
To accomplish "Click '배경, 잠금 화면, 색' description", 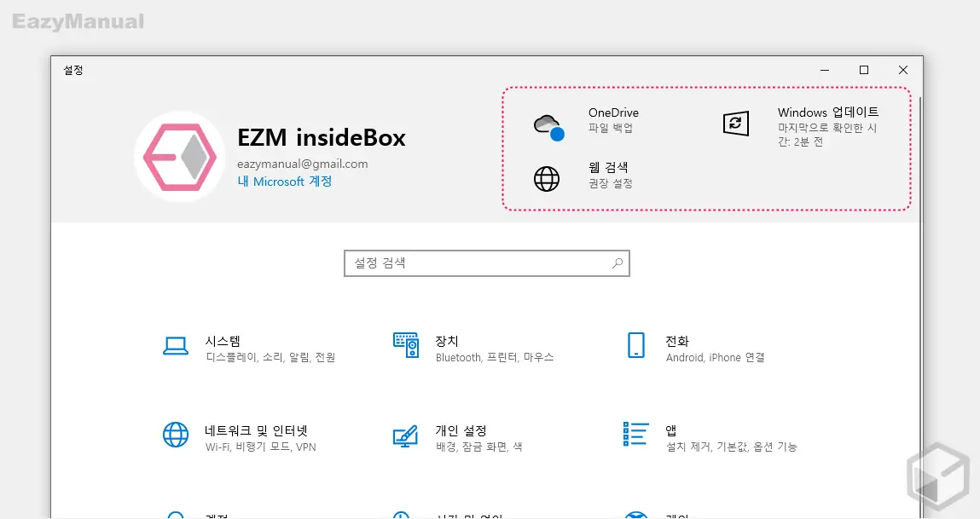I will (478, 447).
